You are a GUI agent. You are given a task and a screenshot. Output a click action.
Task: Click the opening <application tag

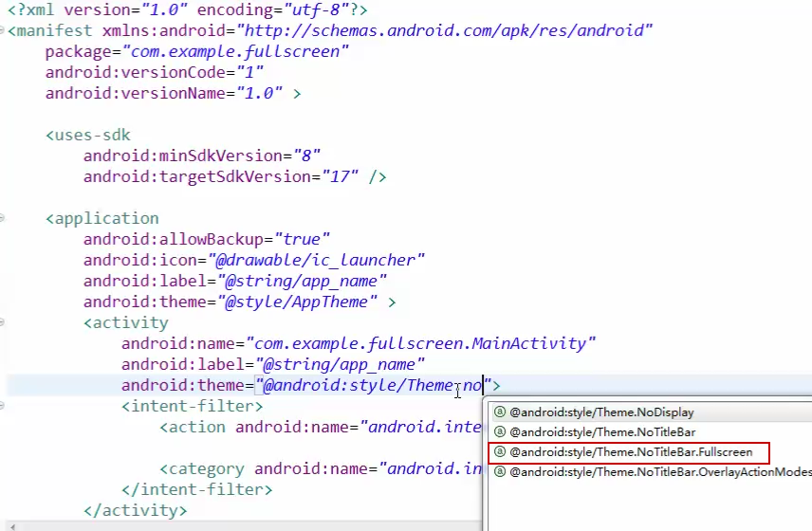pos(102,218)
